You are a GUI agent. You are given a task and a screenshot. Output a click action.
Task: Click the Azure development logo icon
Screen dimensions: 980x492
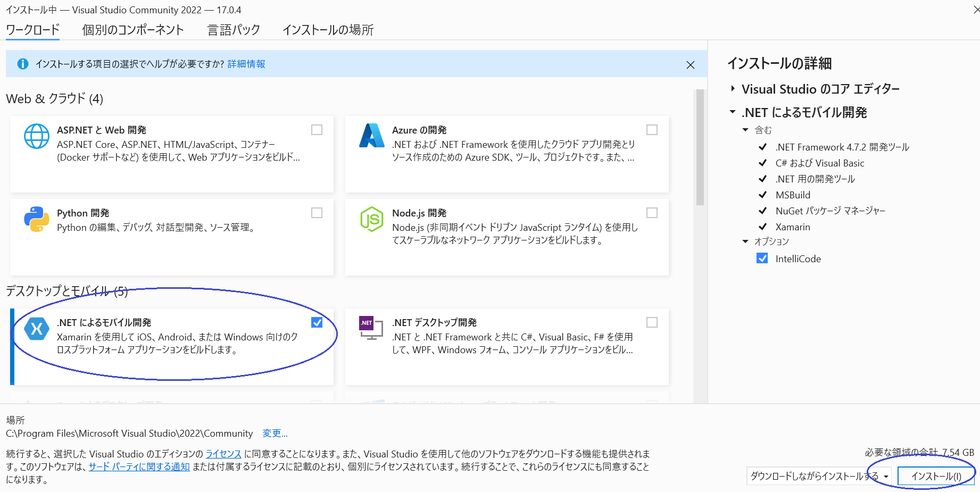(x=372, y=136)
